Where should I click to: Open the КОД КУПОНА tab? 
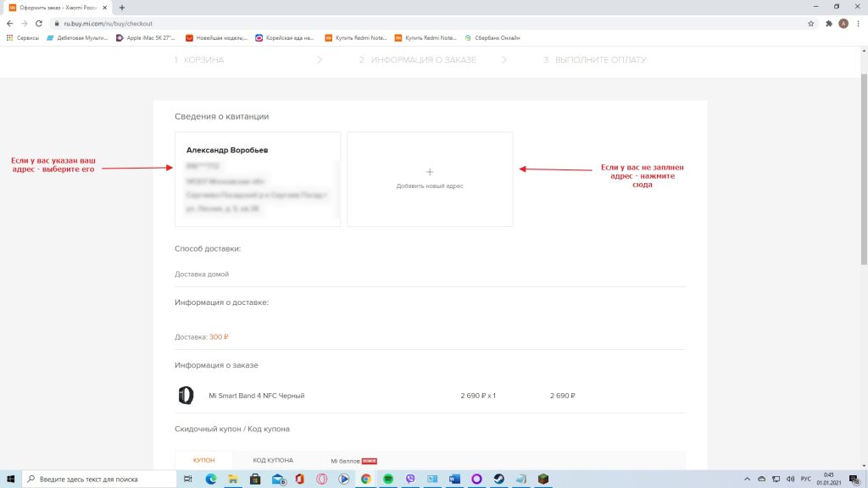pyautogui.click(x=273, y=460)
